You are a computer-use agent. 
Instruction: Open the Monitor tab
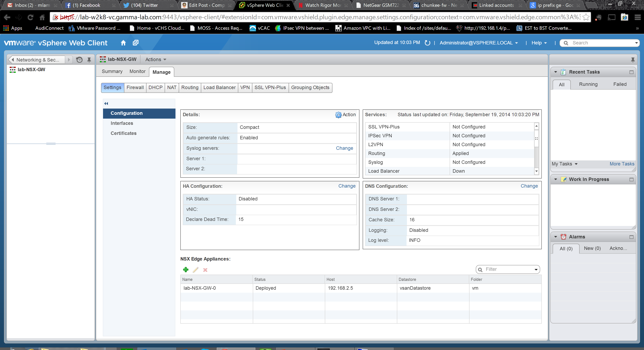137,71
